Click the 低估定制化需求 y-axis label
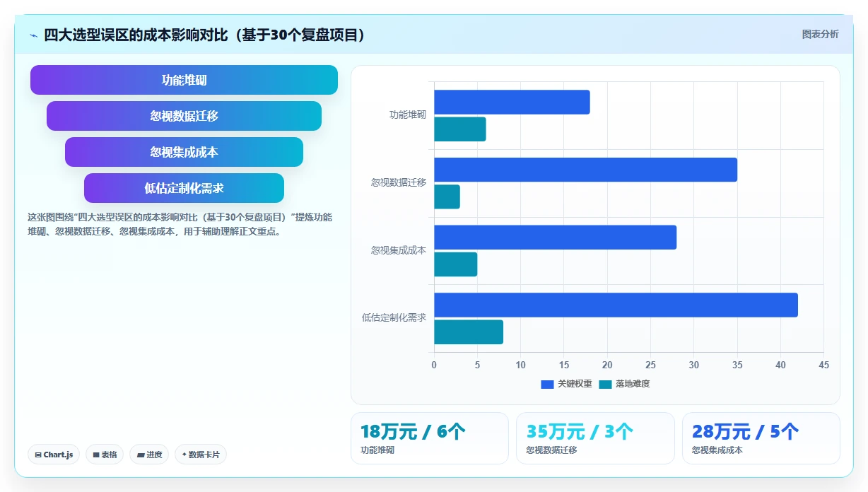Image resolution: width=868 pixels, height=492 pixels. tap(394, 317)
